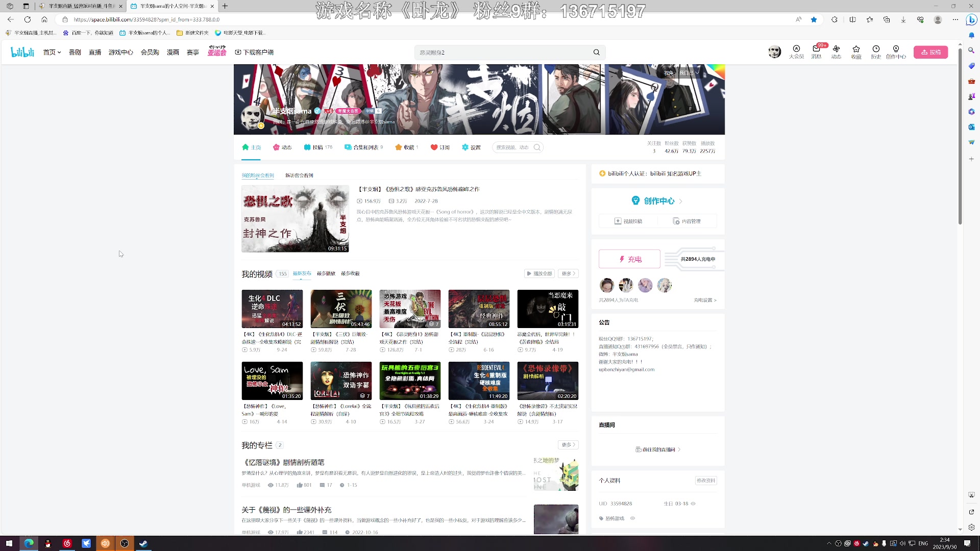Screen dimensions: 980x551
Task: Click the bilibili logo
Action: (22, 52)
